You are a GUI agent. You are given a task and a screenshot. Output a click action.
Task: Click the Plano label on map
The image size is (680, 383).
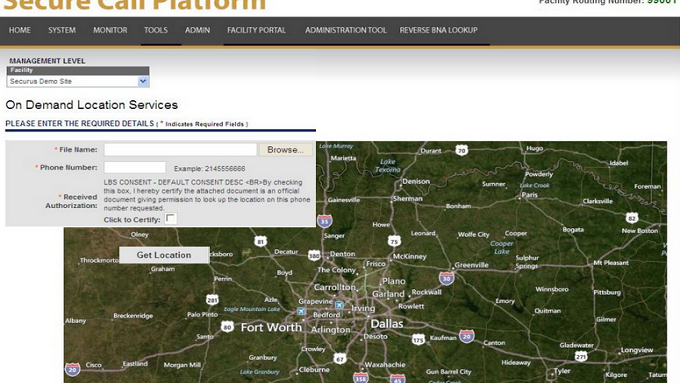tap(394, 281)
